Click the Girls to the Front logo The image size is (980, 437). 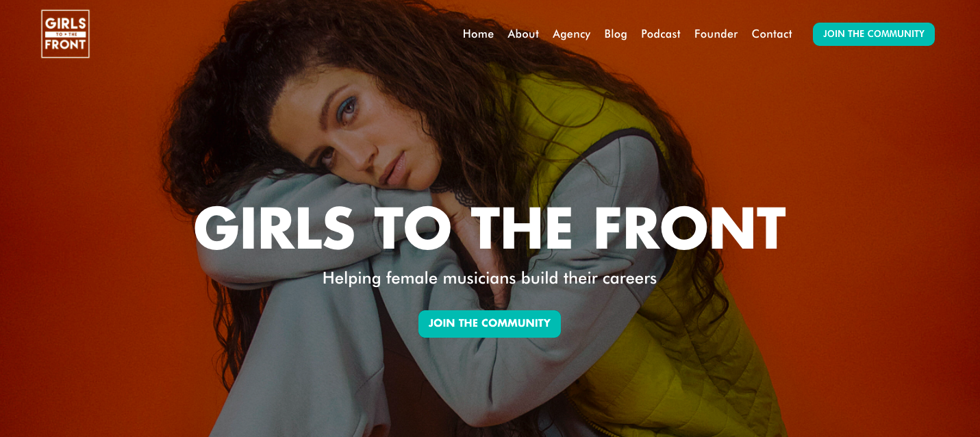pyautogui.click(x=65, y=34)
